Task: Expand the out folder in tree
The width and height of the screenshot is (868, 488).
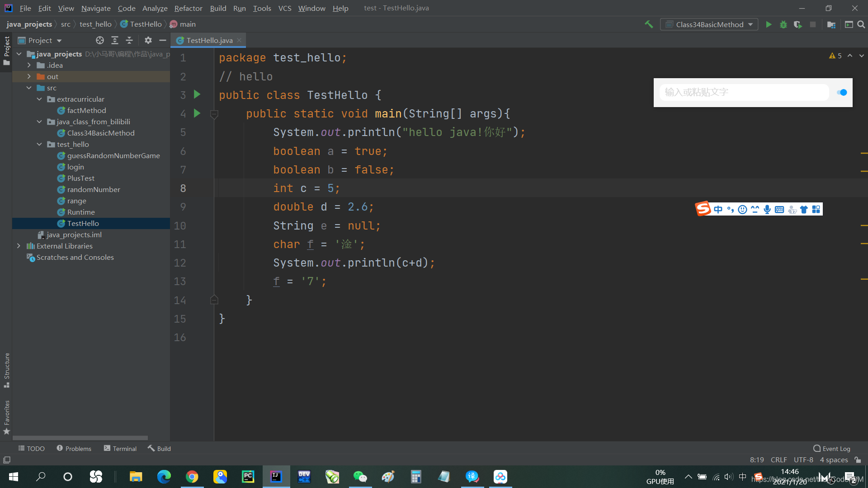Action: [x=29, y=76]
